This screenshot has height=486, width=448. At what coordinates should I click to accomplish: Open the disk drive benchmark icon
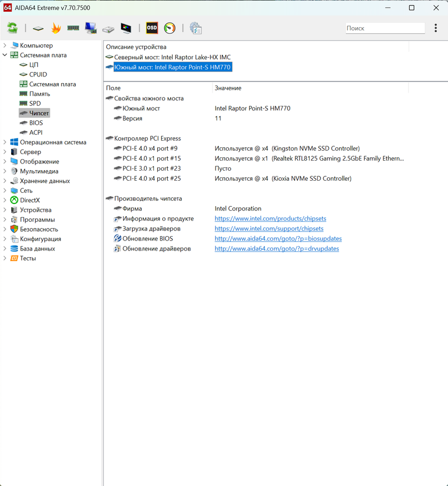point(108,29)
